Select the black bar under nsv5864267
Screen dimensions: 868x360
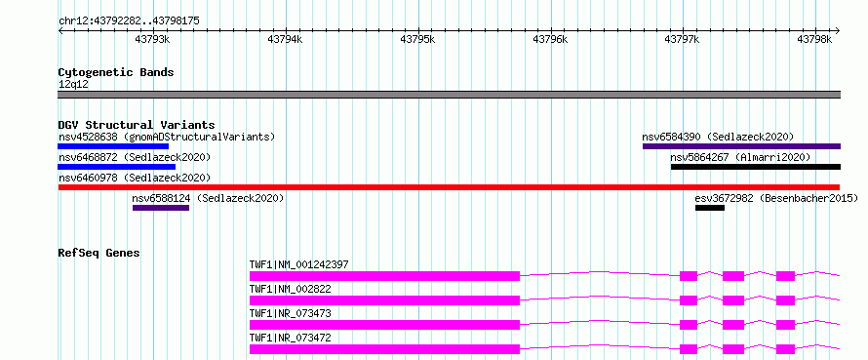pyautogui.click(x=756, y=167)
